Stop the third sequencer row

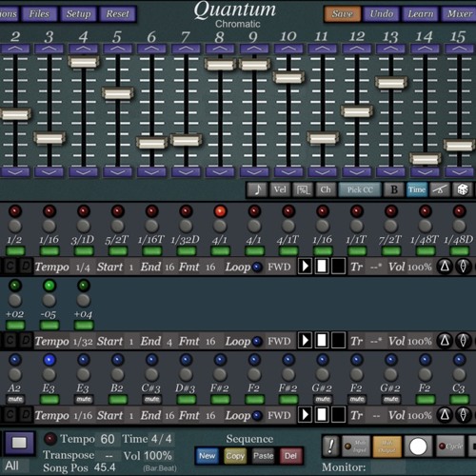(x=338, y=415)
